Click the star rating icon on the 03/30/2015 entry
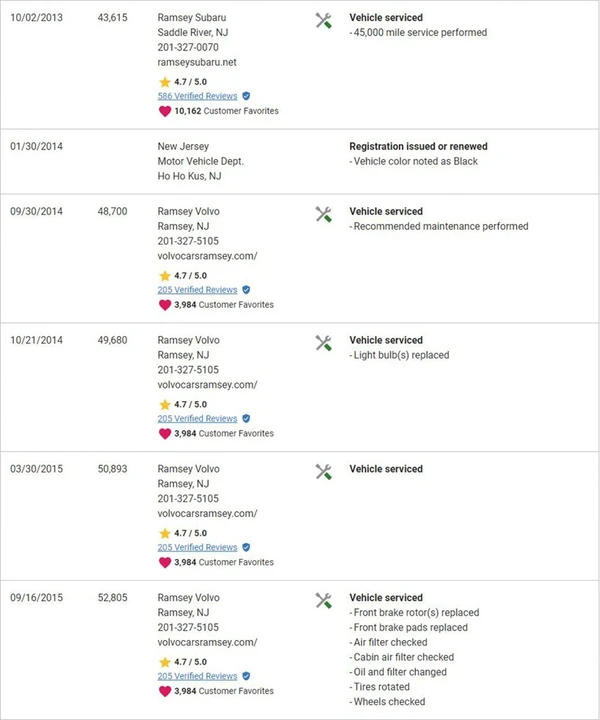 point(165,534)
